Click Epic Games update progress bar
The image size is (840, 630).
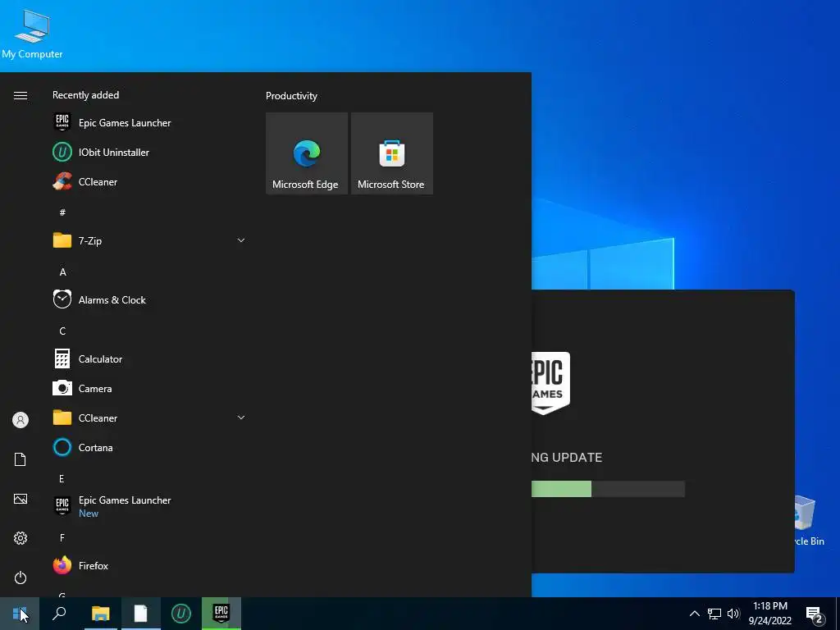coord(608,489)
